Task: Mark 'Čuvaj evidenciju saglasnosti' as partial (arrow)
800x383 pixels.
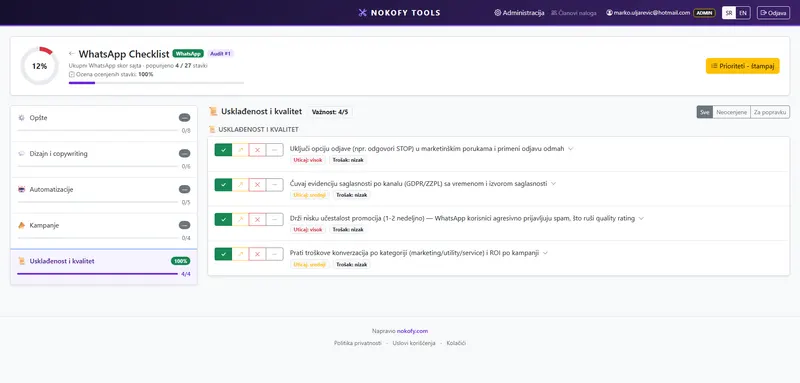Action: point(240,185)
